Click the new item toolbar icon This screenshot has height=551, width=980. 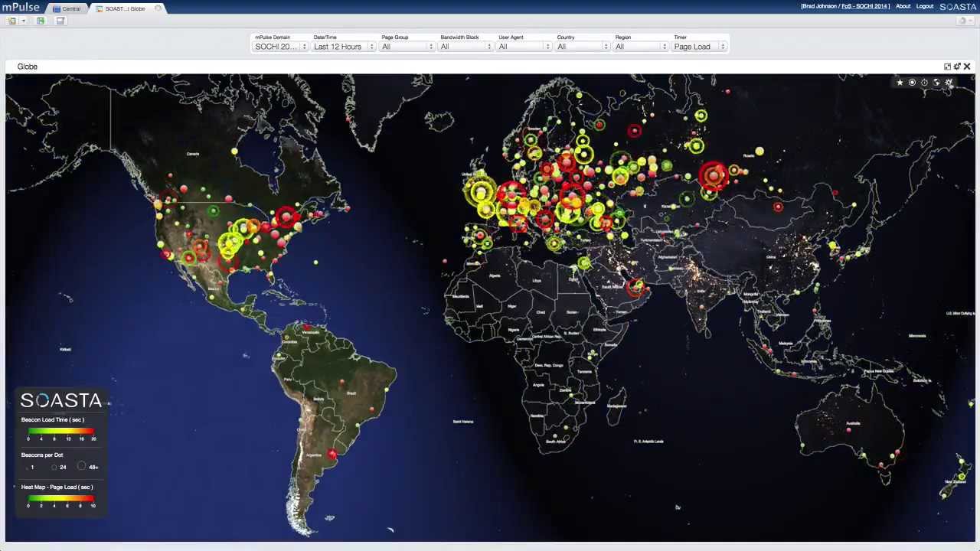click(12, 21)
